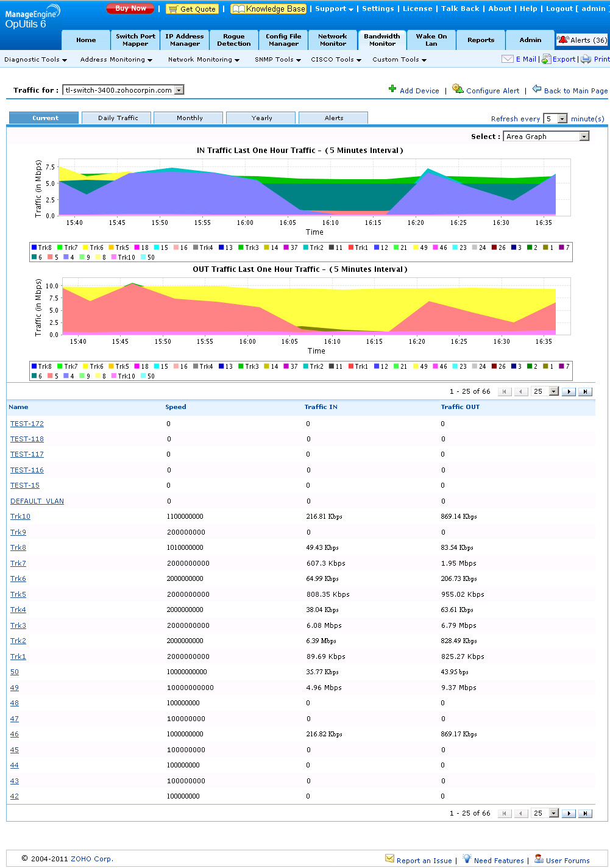Click the E Mail envelope icon
The width and height of the screenshot is (610, 868).
point(507,59)
